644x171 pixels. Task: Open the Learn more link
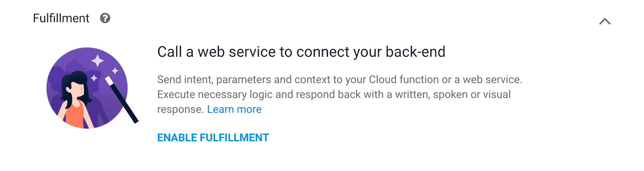(x=234, y=109)
